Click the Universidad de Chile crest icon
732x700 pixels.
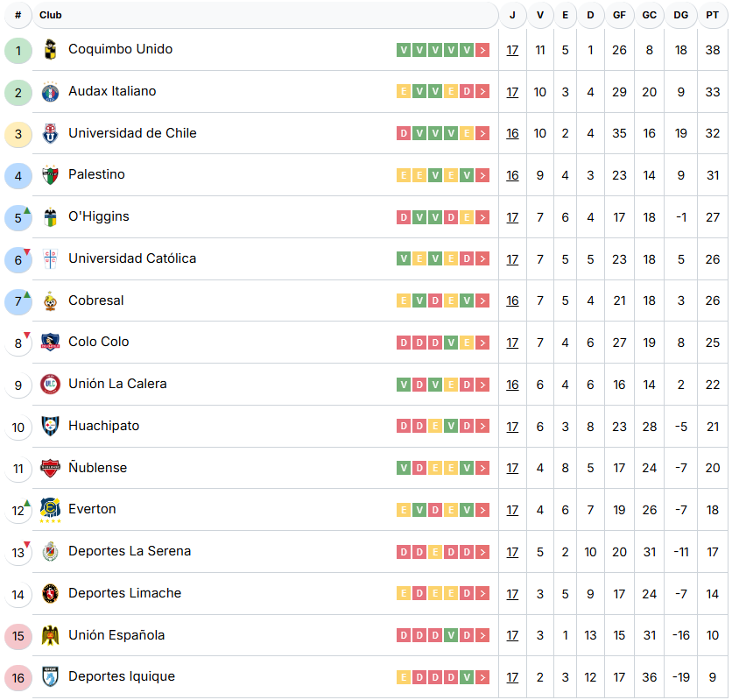[x=50, y=133]
